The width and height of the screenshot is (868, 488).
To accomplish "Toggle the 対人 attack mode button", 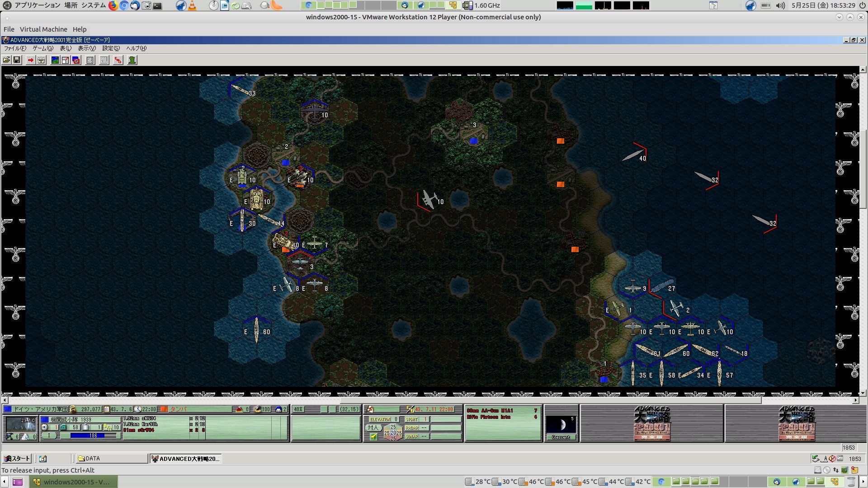I will 373,427.
